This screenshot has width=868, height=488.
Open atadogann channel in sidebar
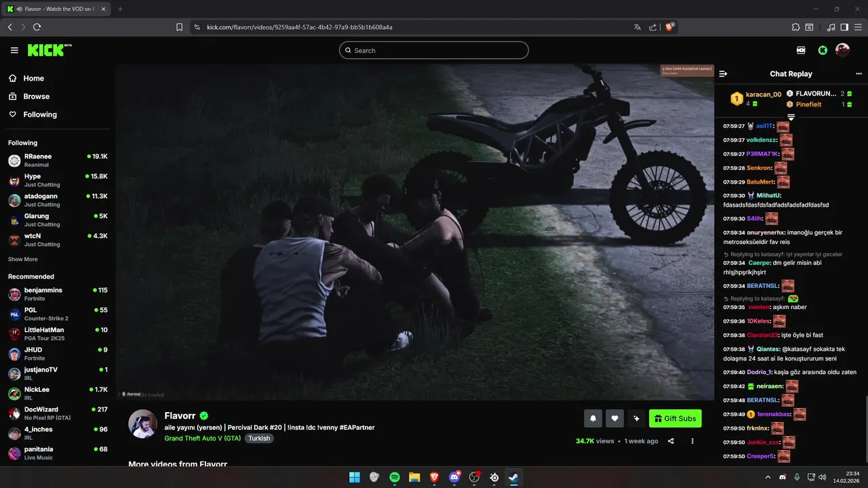pyautogui.click(x=58, y=200)
